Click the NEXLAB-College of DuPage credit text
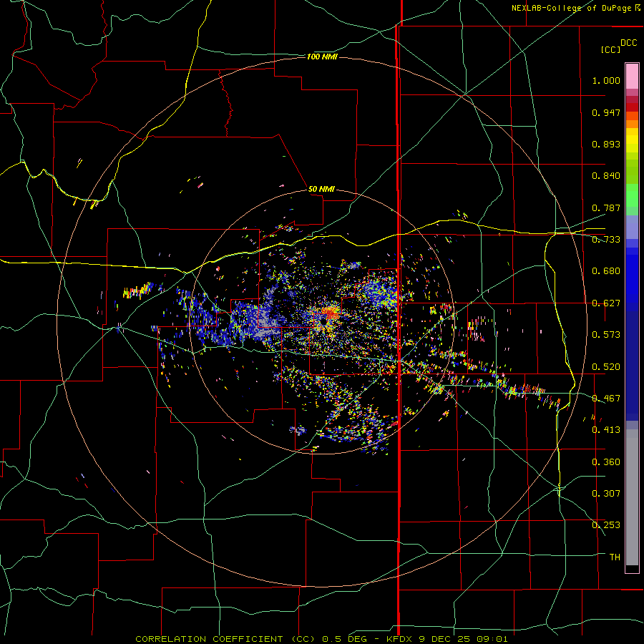This screenshot has width=644, height=644. click(x=571, y=8)
